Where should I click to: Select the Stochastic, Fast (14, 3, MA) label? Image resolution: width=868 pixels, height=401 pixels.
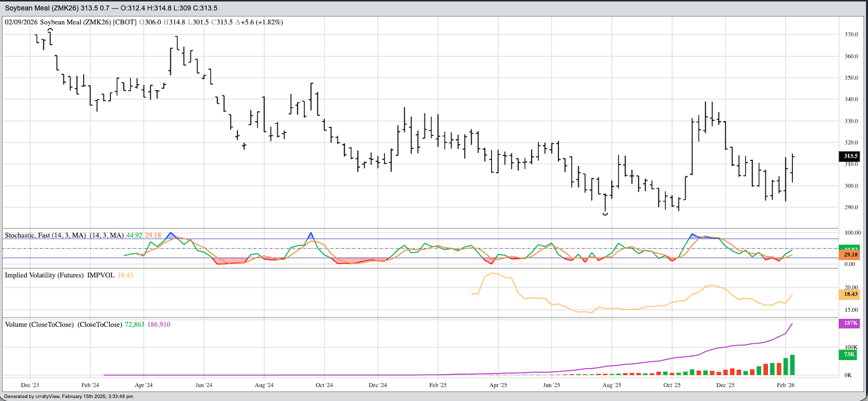45,235
